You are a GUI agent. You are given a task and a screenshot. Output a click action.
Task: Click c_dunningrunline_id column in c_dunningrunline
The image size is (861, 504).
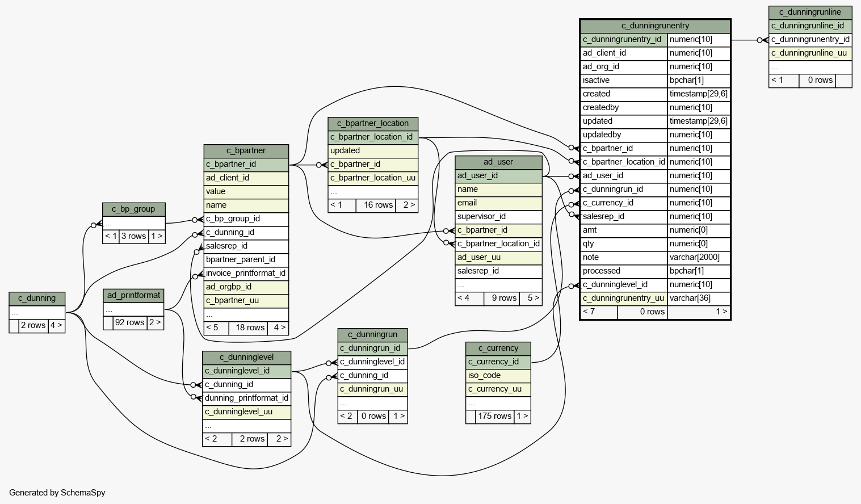pos(810,26)
